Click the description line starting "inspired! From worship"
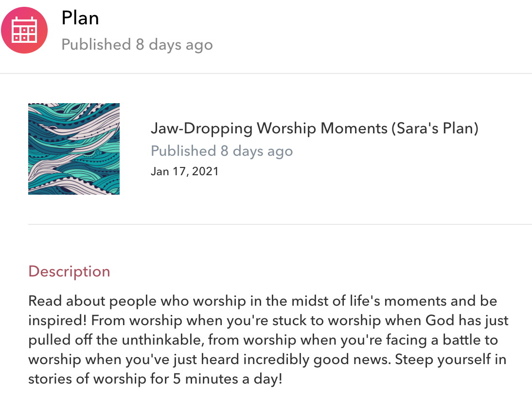This screenshot has height=404, width=532. tap(268, 320)
